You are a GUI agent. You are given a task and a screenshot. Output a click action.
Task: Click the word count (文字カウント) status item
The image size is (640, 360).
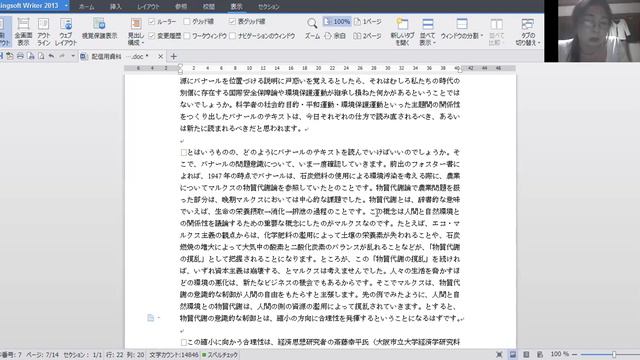pos(173,355)
